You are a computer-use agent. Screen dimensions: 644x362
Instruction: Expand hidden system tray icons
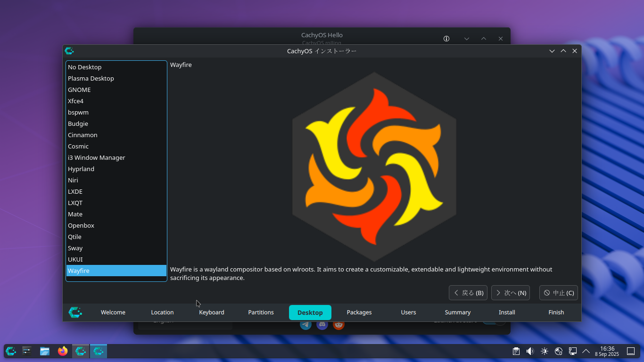(x=586, y=351)
